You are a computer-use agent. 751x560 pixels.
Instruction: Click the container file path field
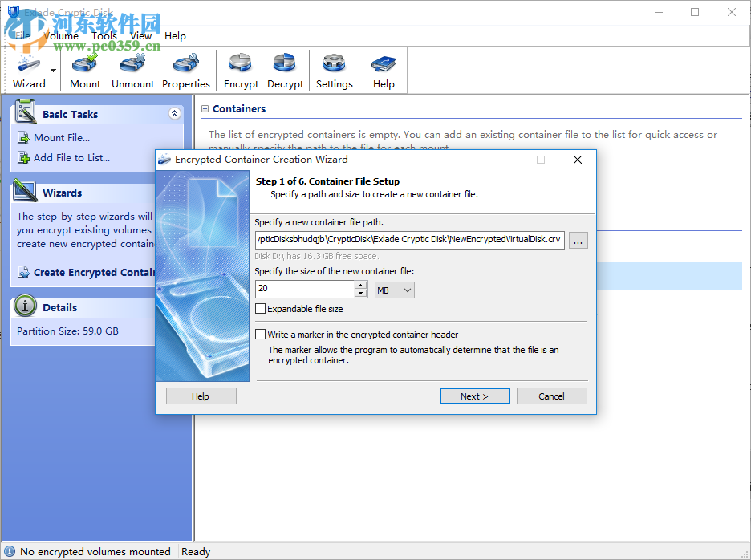(x=409, y=240)
